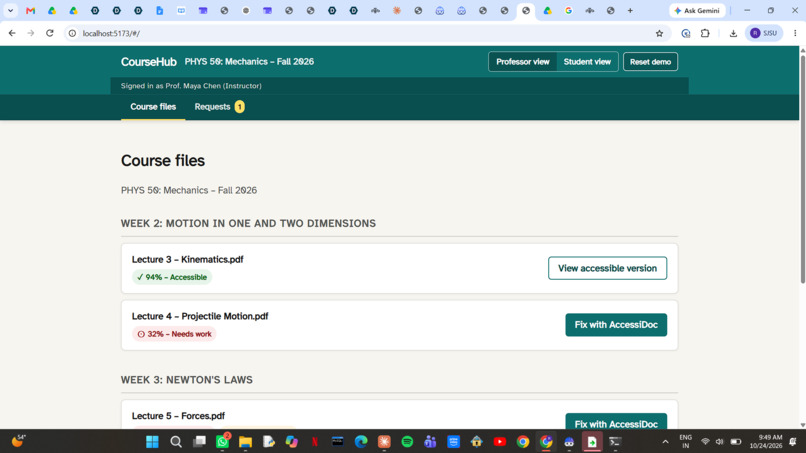
Task: View site information icon in address bar
Action: click(72, 33)
